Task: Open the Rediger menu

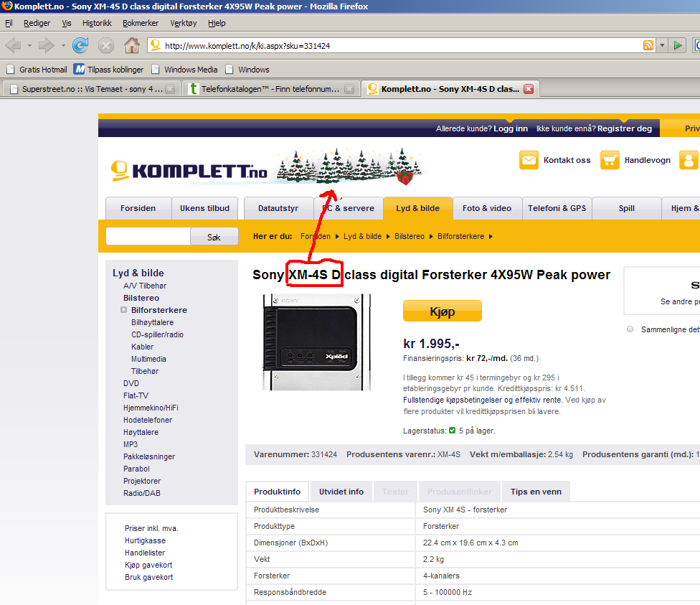Action: pos(37,23)
